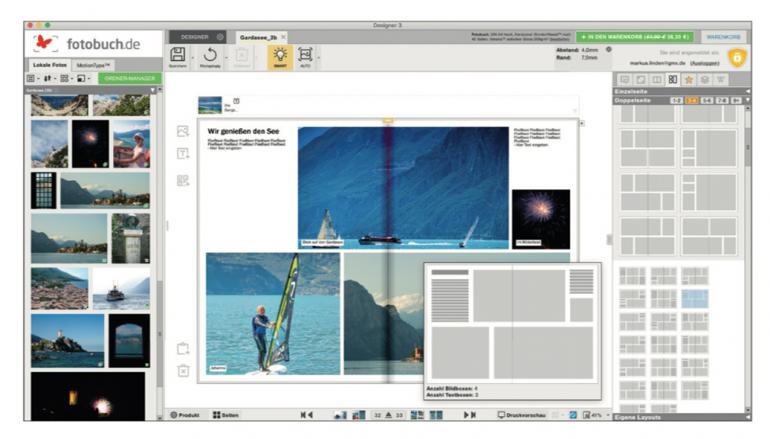770x439 pixels.
Task: Open Druckvorschau print preview
Action: (x=522, y=415)
